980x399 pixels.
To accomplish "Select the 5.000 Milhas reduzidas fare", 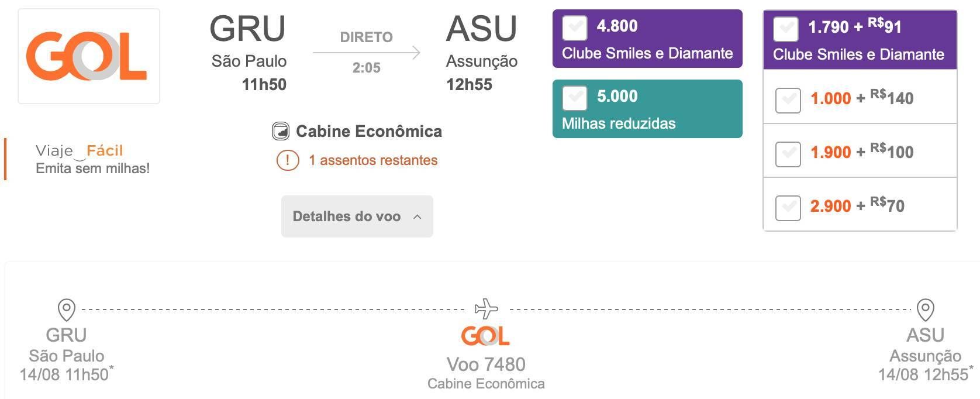I will 575,98.
